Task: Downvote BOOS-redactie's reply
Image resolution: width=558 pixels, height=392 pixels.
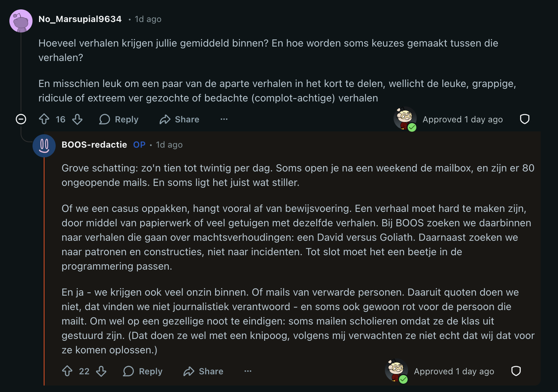Action: point(101,371)
